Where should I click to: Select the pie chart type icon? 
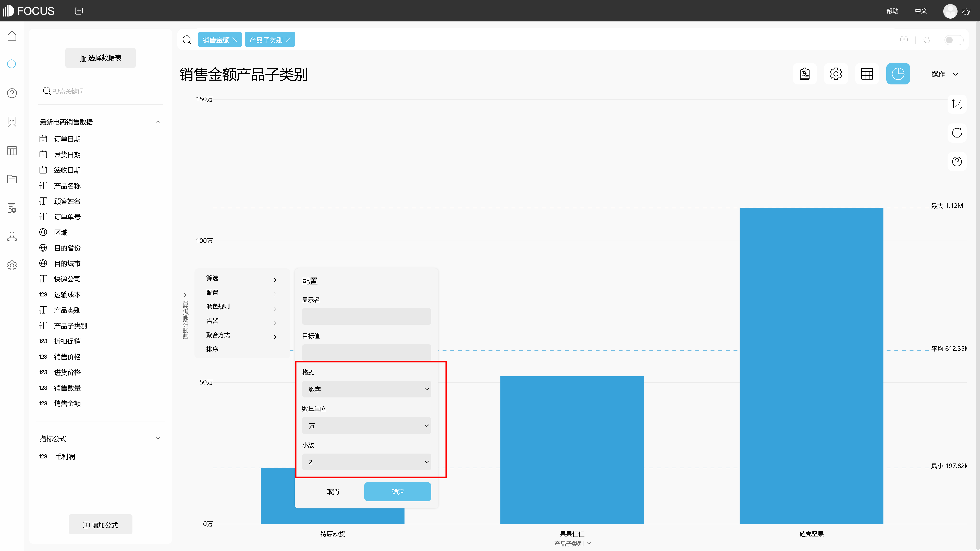[898, 74]
